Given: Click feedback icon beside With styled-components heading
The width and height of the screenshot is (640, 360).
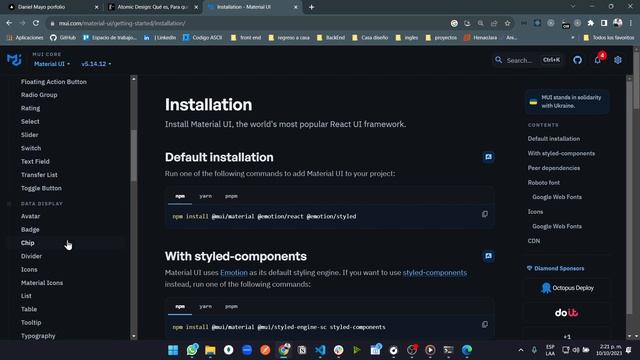Looking at the screenshot, I should point(489,256).
